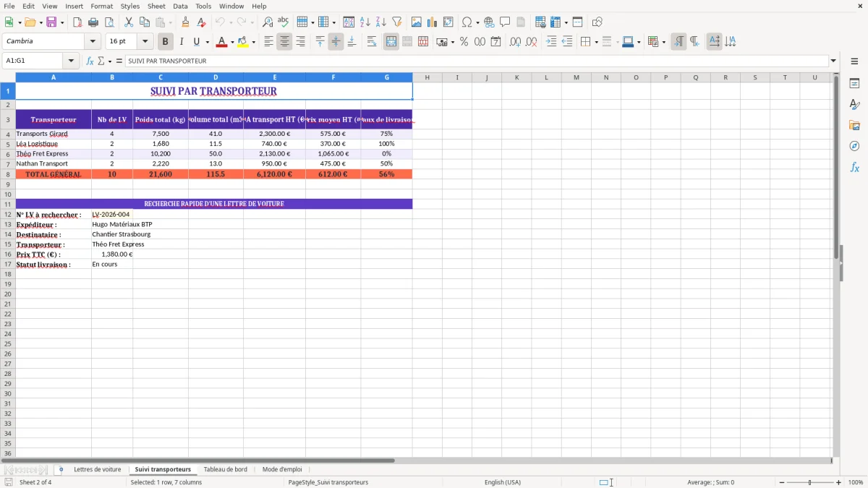Toggle Underline formatting
The height and width of the screenshot is (488, 868).
click(197, 42)
